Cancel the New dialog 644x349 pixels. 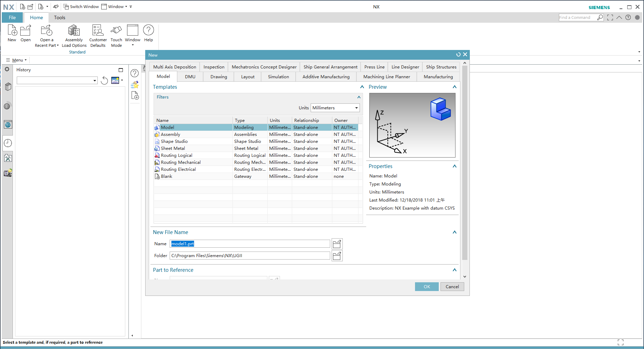[452, 287]
